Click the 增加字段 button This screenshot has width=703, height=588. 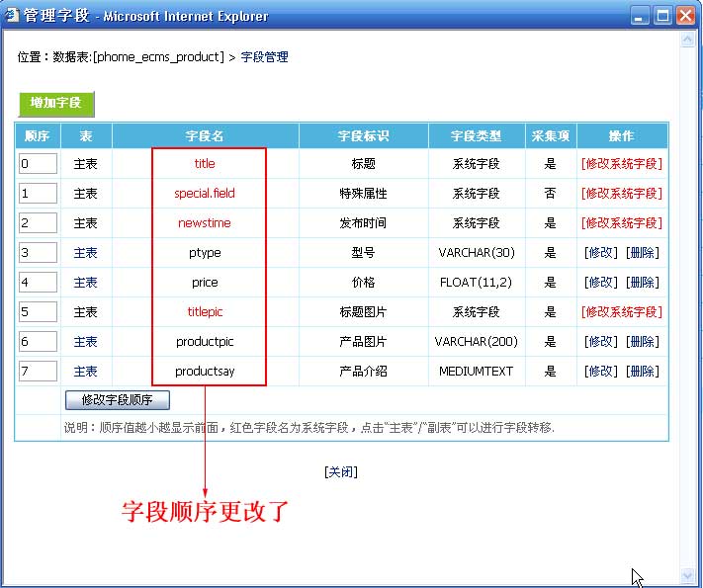[x=56, y=104]
